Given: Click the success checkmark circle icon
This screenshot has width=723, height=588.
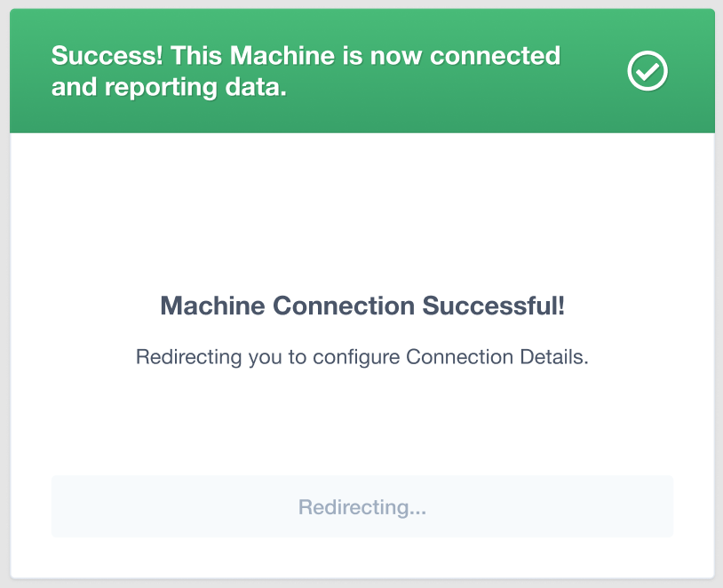Looking at the screenshot, I should pyautogui.click(x=648, y=71).
